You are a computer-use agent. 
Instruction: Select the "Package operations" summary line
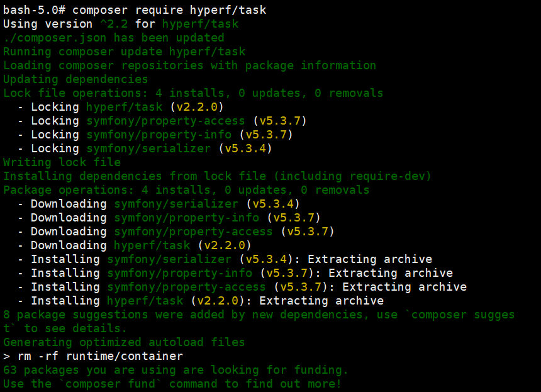tap(186, 190)
